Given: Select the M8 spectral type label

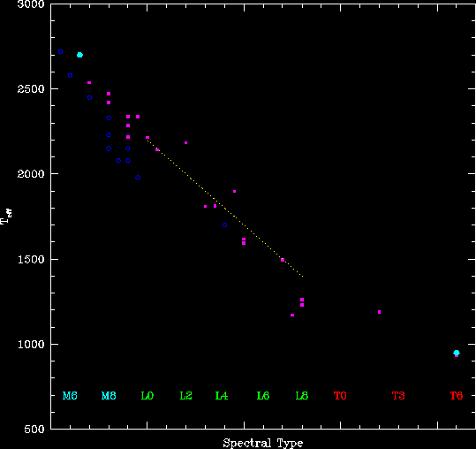Looking at the screenshot, I should point(109,396).
